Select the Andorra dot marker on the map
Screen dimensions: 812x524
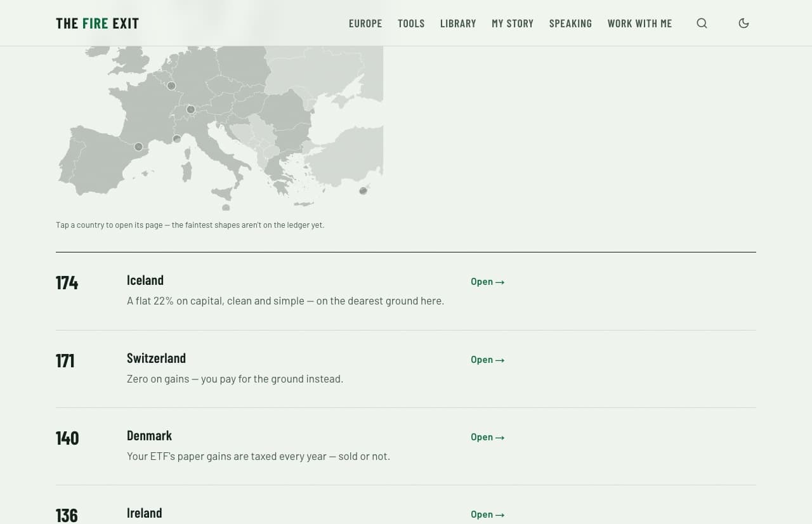(x=138, y=147)
